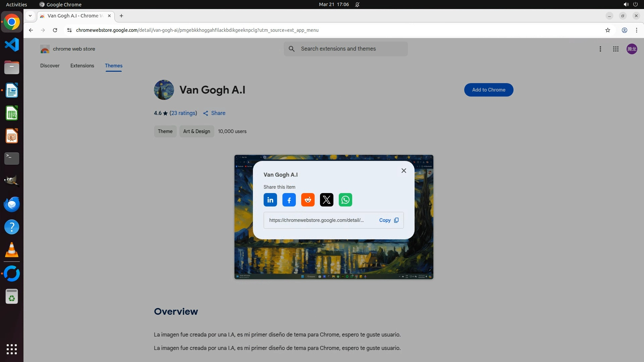
Task: Open web store three-dot options menu
Action: 600,49
